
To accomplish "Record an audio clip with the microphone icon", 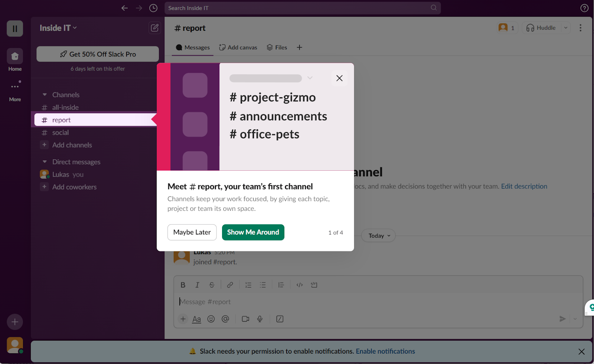I will [260, 319].
